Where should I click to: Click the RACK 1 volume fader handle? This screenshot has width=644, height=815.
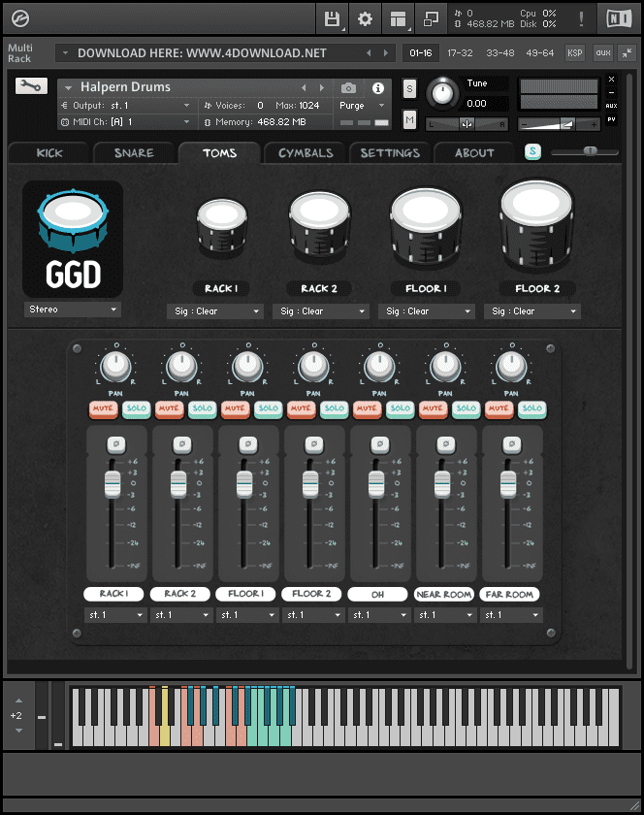point(113,484)
